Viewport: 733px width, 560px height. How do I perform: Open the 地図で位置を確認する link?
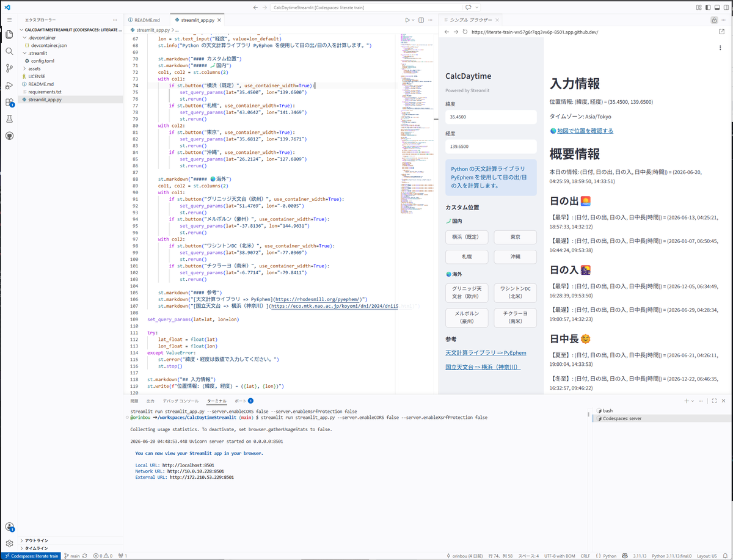pos(585,131)
